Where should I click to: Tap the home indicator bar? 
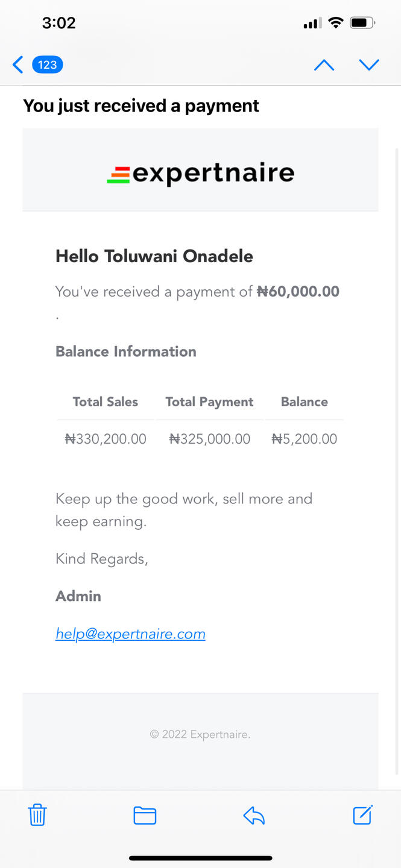(x=200, y=858)
